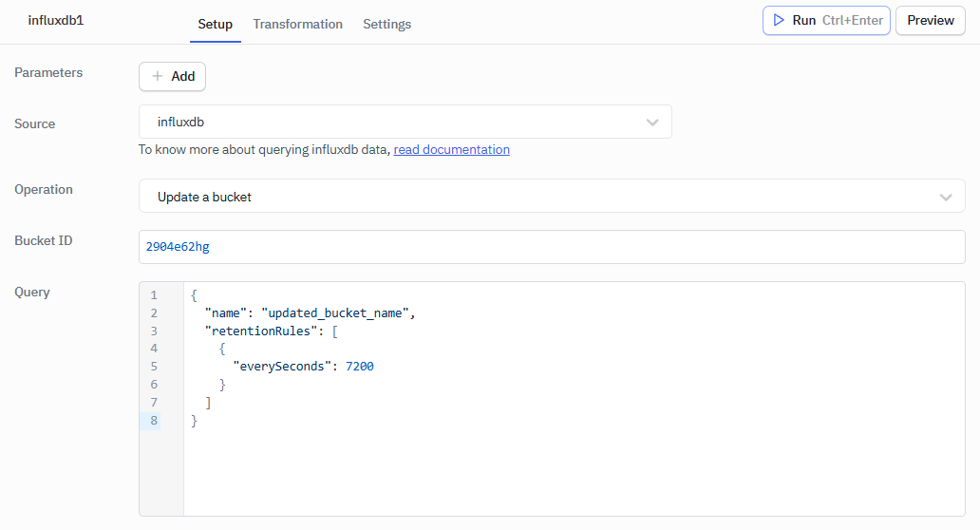Image resolution: width=980 pixels, height=530 pixels.
Task: Click the plus icon to add parameter
Action: coord(158,77)
